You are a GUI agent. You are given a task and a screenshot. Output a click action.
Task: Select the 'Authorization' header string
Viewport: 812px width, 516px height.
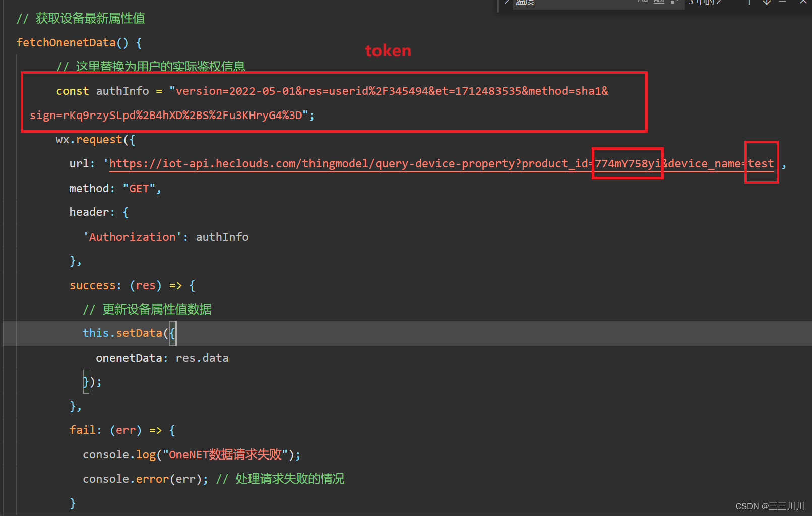coord(132,237)
